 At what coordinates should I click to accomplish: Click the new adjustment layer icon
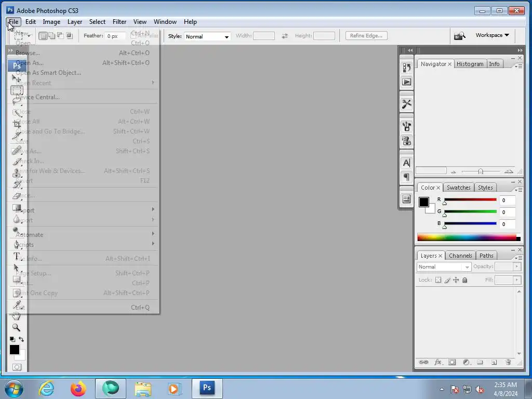pyautogui.click(x=467, y=362)
